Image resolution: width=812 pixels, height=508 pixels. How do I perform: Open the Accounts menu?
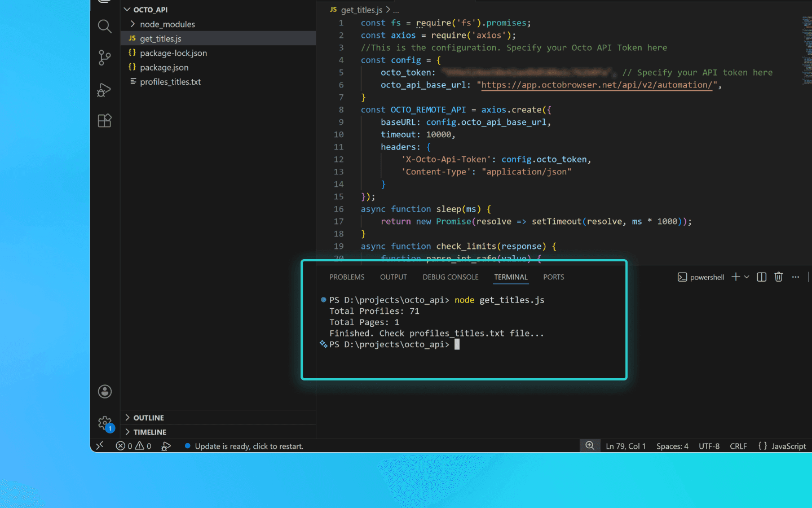point(104,391)
